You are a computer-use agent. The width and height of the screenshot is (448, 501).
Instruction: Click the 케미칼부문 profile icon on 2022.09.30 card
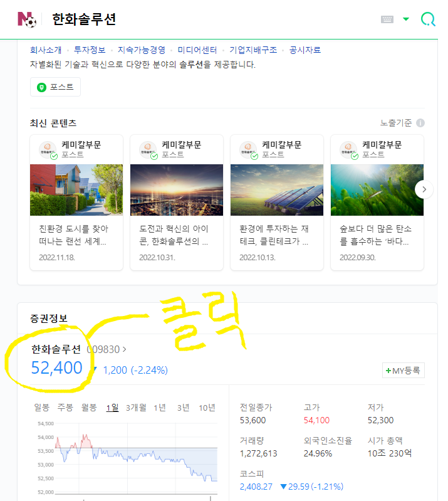[x=348, y=149]
